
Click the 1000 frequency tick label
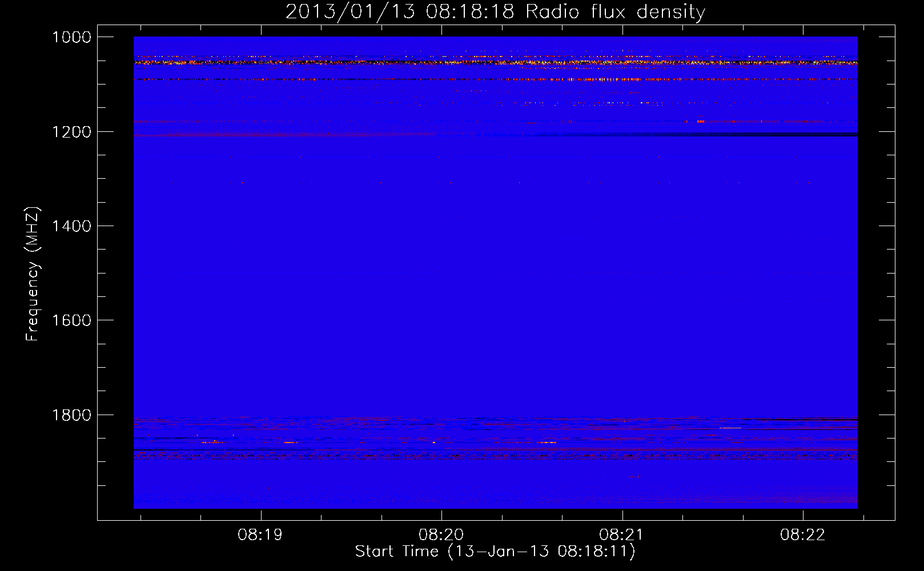pos(71,37)
